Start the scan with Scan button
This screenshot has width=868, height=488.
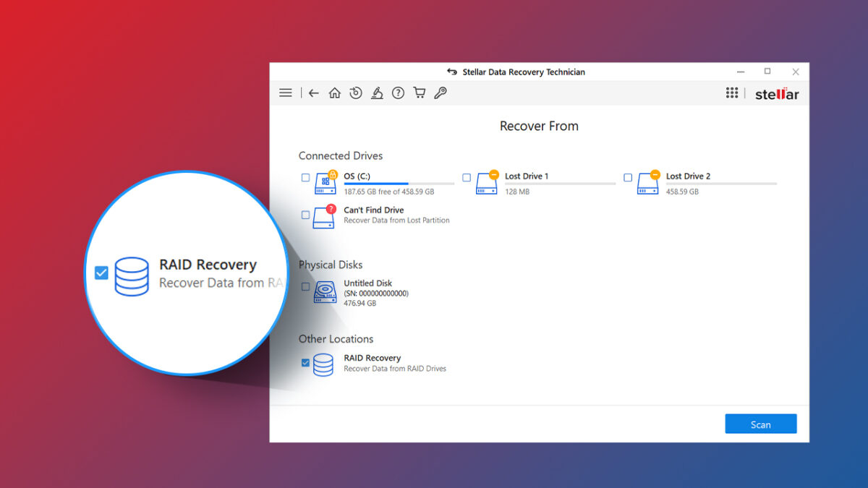tap(761, 424)
